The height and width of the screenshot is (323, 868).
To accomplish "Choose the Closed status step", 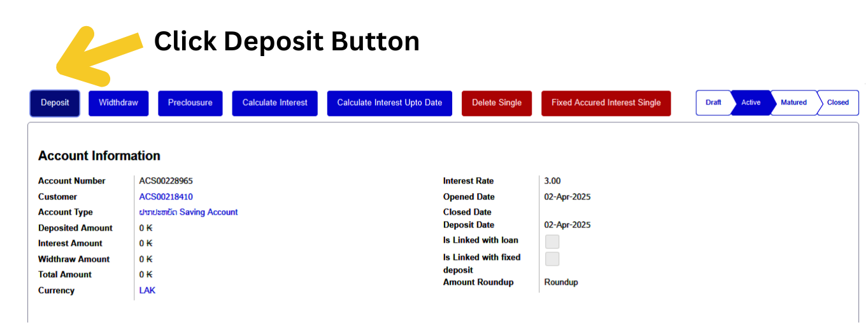I will (837, 103).
